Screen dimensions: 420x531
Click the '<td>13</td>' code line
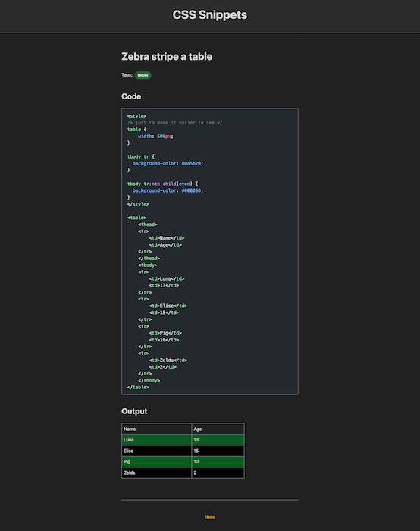pyautogui.click(x=164, y=285)
